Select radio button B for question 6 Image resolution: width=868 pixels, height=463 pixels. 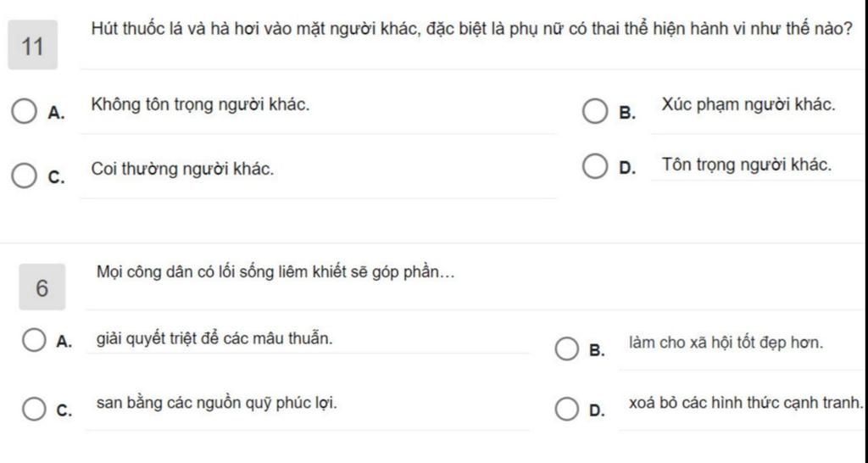coord(567,349)
